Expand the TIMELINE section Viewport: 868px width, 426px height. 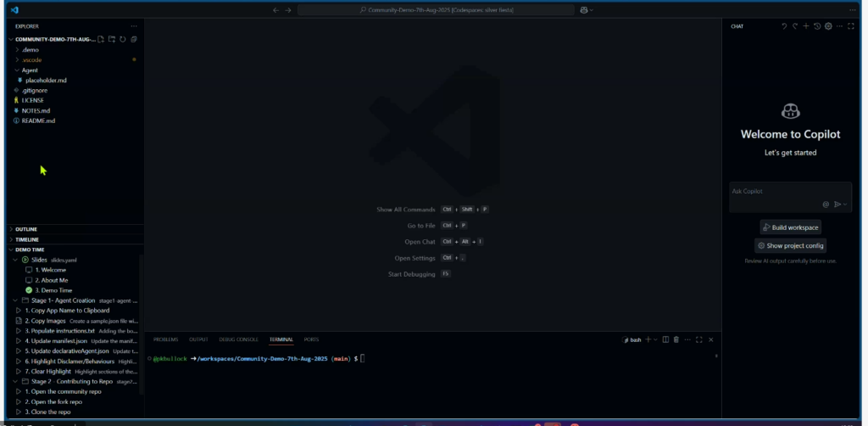pos(11,240)
